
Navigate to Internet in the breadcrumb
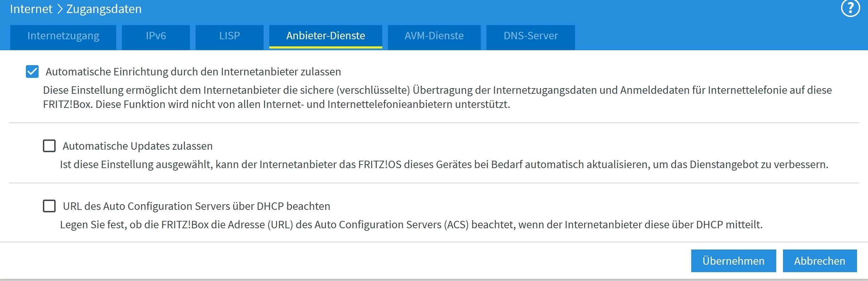[x=31, y=9]
